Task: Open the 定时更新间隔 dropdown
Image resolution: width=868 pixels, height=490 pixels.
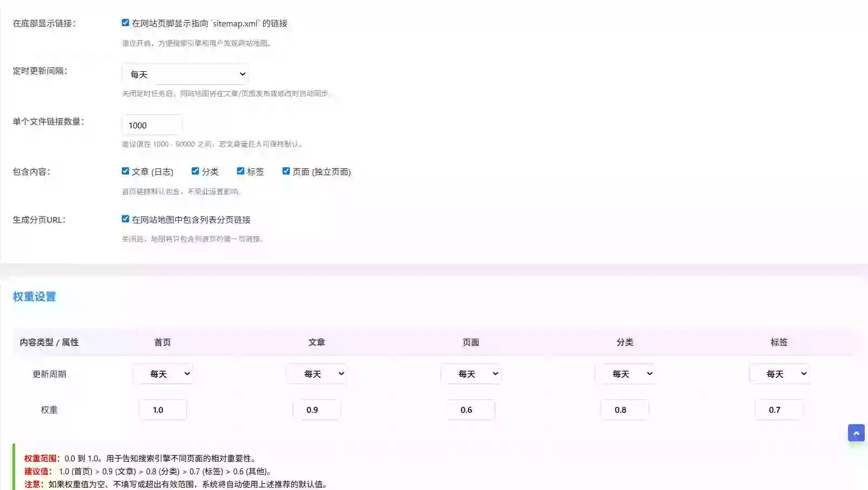Action: click(x=185, y=74)
